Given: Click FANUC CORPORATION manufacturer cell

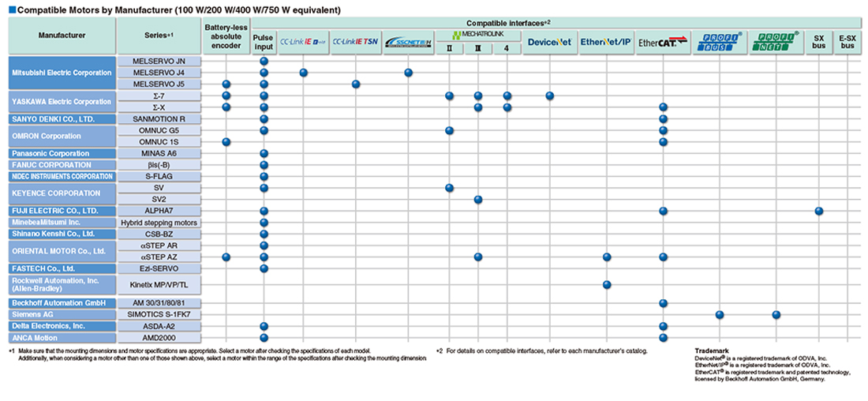Looking at the screenshot, I should 62,165.
